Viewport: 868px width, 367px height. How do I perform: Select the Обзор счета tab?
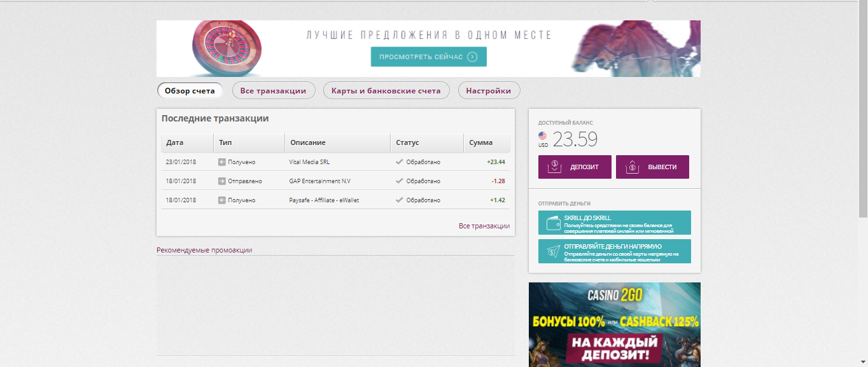point(190,90)
